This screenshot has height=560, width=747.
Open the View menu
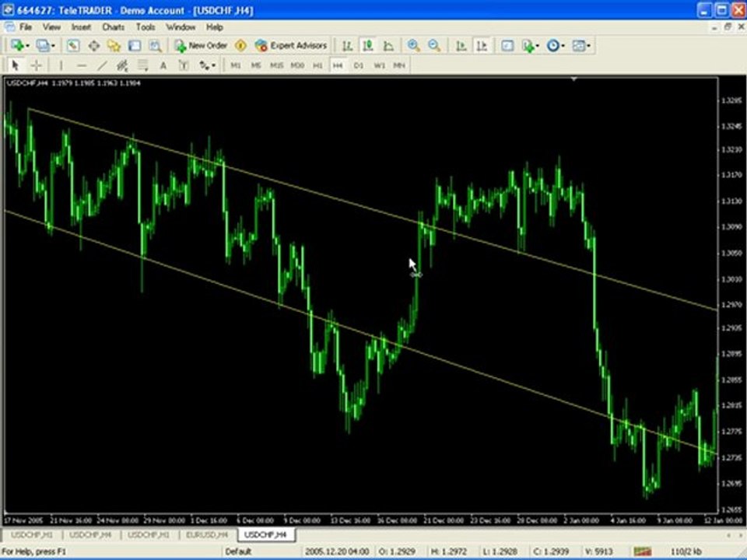[51, 27]
